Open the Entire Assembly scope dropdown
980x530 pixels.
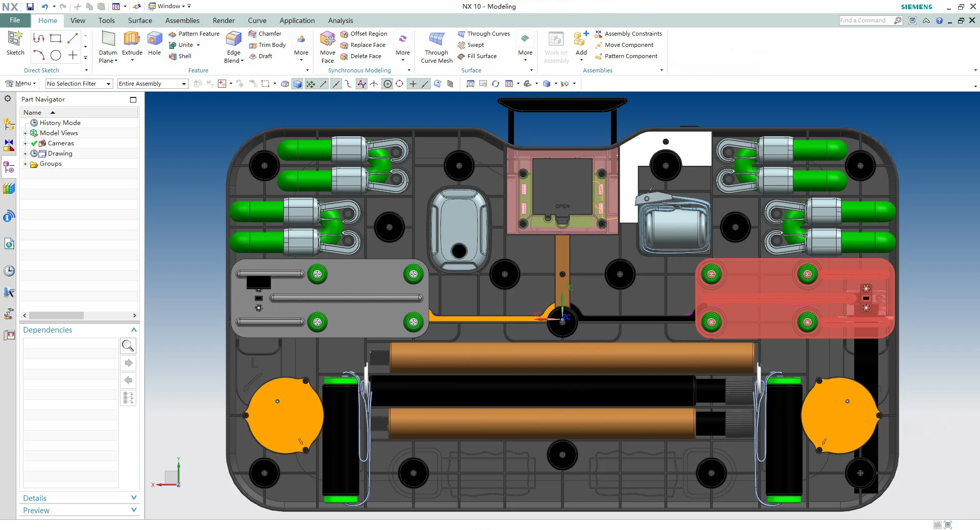click(x=153, y=84)
